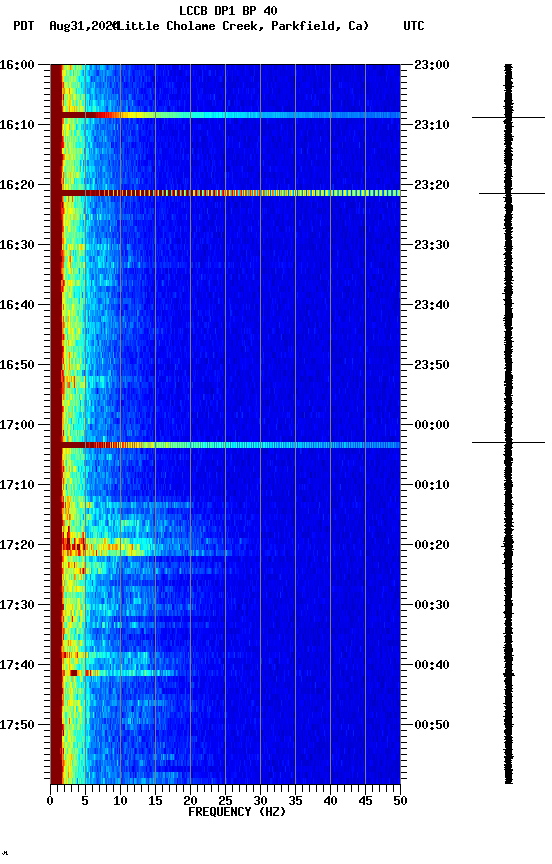Click the 17:50 PDT time label
The height and width of the screenshot is (864, 552).
click(x=17, y=725)
